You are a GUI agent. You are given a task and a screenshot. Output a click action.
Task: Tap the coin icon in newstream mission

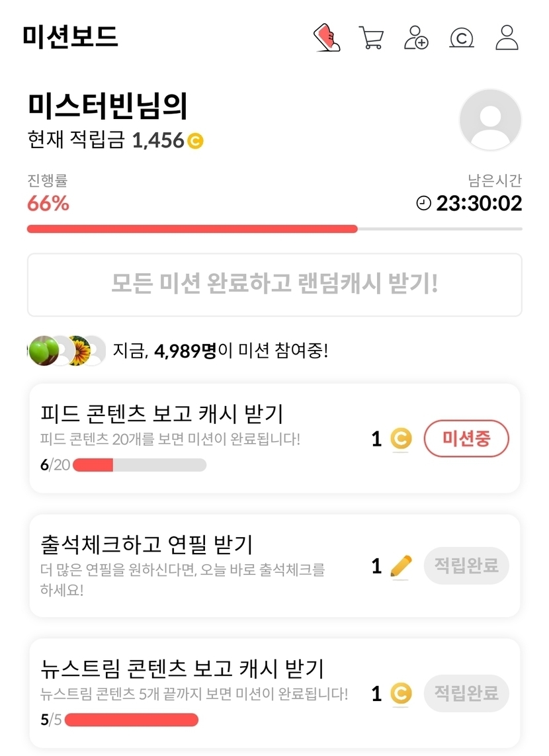[401, 693]
